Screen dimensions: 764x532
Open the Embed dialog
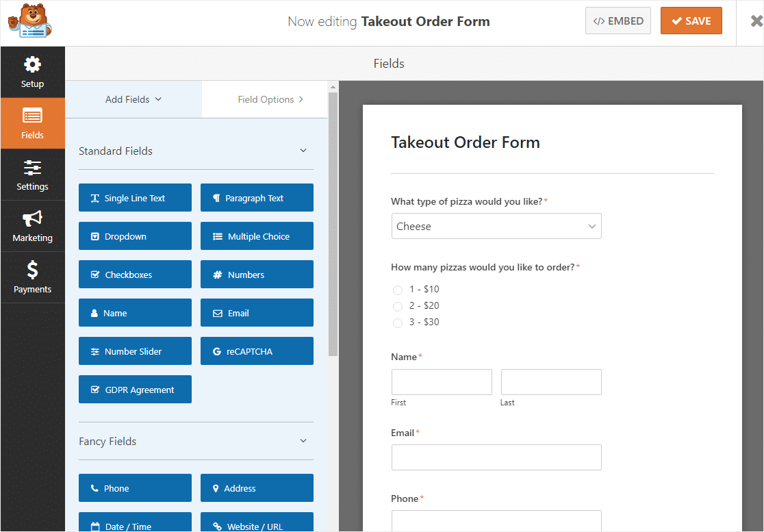617,21
